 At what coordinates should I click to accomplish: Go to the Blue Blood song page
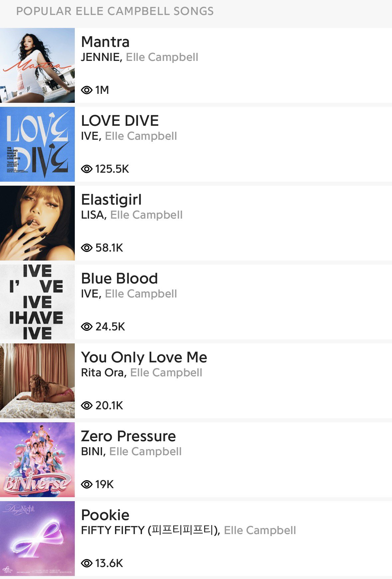click(119, 279)
